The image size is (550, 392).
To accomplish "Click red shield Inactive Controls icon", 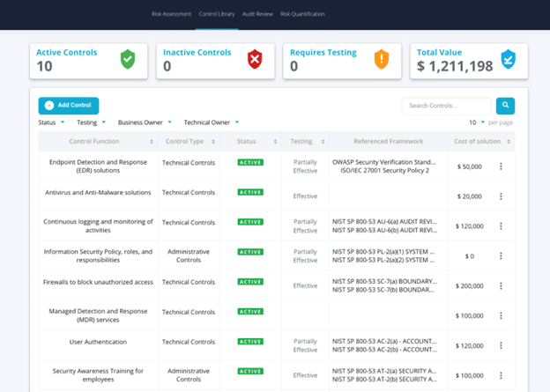I will [x=255, y=59].
